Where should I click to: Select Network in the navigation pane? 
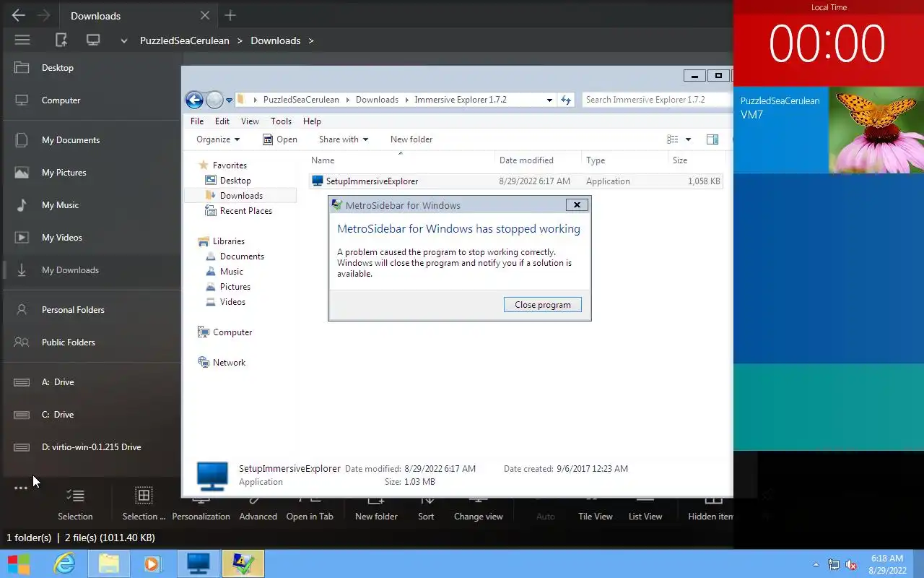coord(222,363)
